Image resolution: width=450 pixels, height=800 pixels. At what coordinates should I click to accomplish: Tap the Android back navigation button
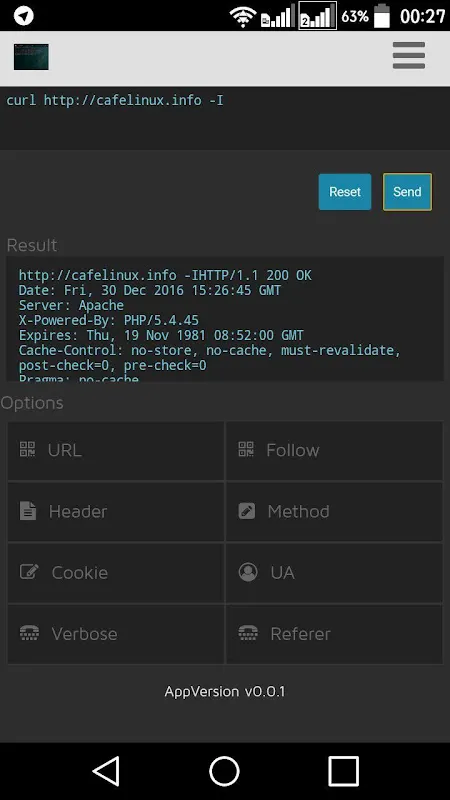pos(106,771)
